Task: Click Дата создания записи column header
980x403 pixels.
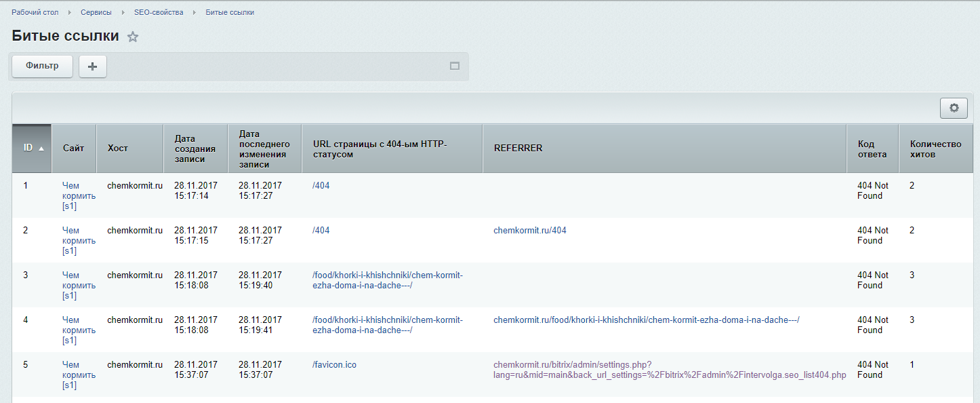Action: pos(195,149)
